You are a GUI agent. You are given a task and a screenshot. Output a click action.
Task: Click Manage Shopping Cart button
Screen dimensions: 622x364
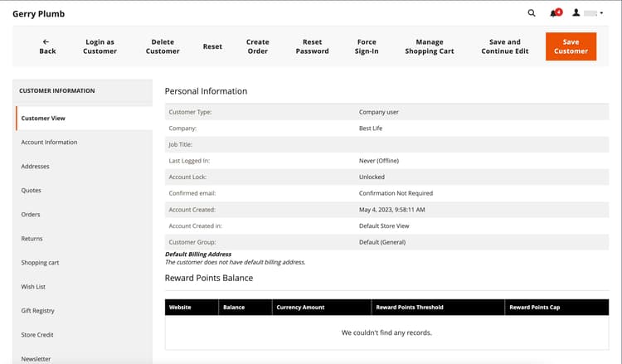click(x=430, y=46)
